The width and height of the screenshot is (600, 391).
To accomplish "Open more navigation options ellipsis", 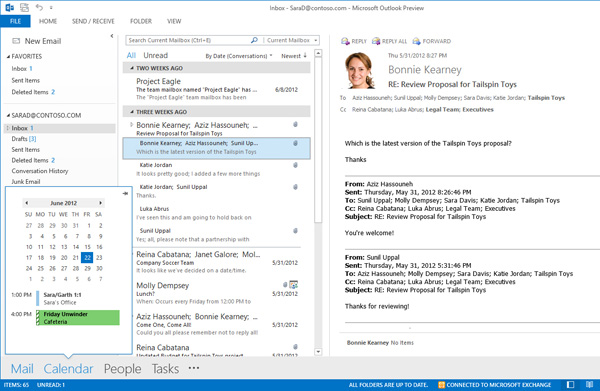I will click(x=194, y=368).
